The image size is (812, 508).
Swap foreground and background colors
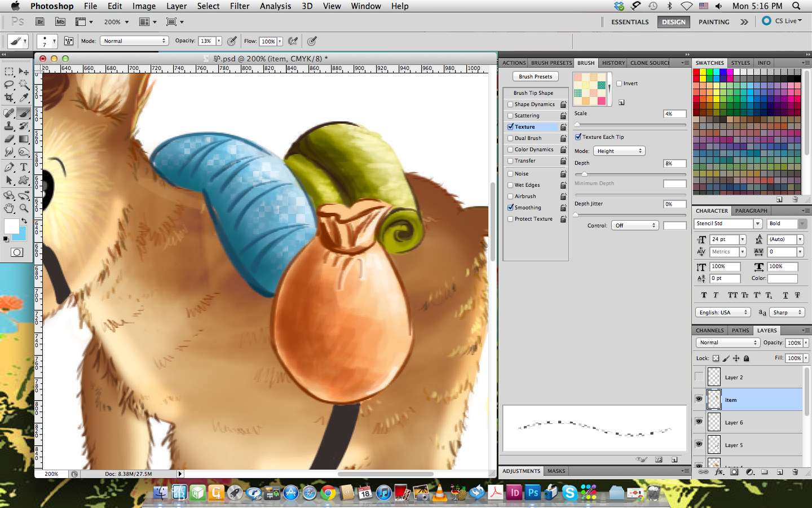coord(24,221)
